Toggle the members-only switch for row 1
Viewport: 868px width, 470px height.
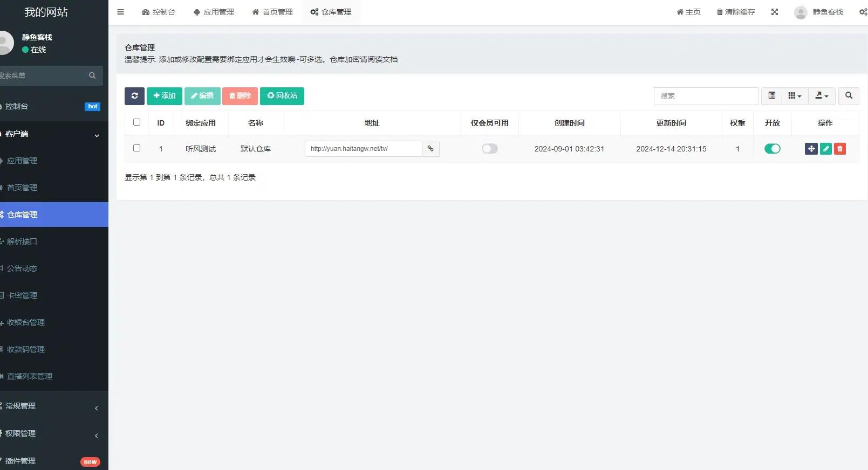tap(490, 149)
